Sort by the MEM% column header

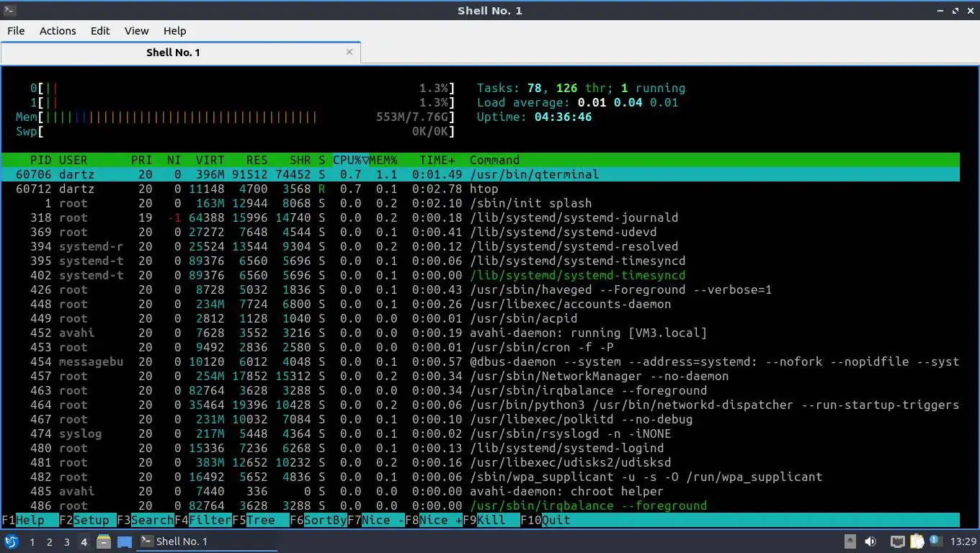point(383,160)
